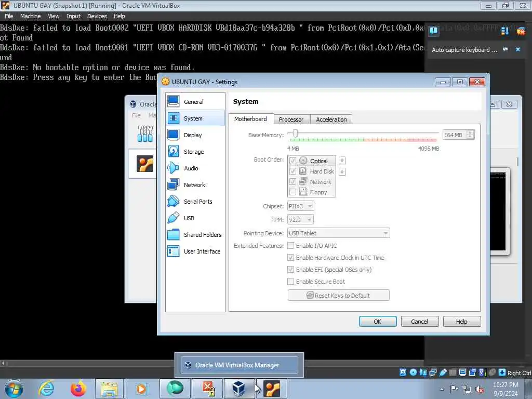
Task: Click the network status bar indicator
Action: tap(433, 372)
